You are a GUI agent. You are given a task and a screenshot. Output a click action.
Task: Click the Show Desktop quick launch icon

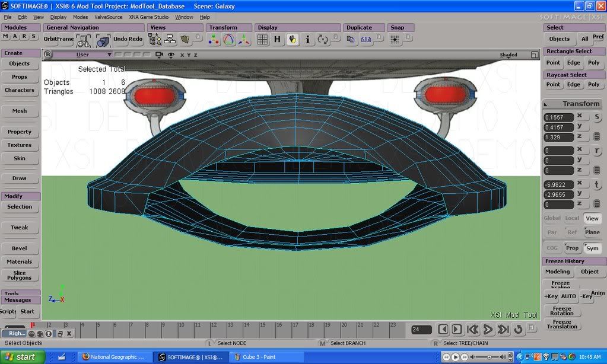click(62, 357)
